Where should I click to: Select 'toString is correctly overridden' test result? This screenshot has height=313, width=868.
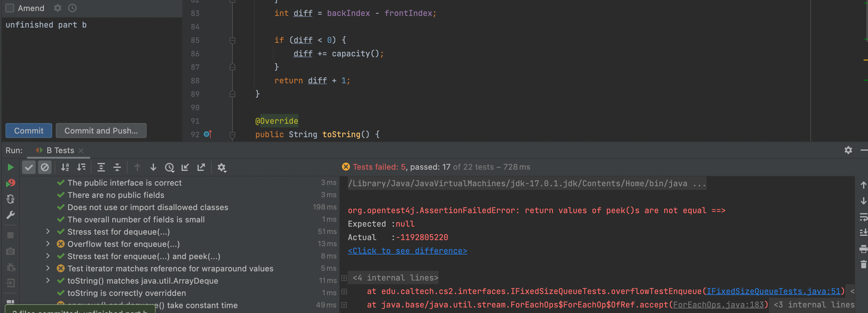click(x=126, y=293)
